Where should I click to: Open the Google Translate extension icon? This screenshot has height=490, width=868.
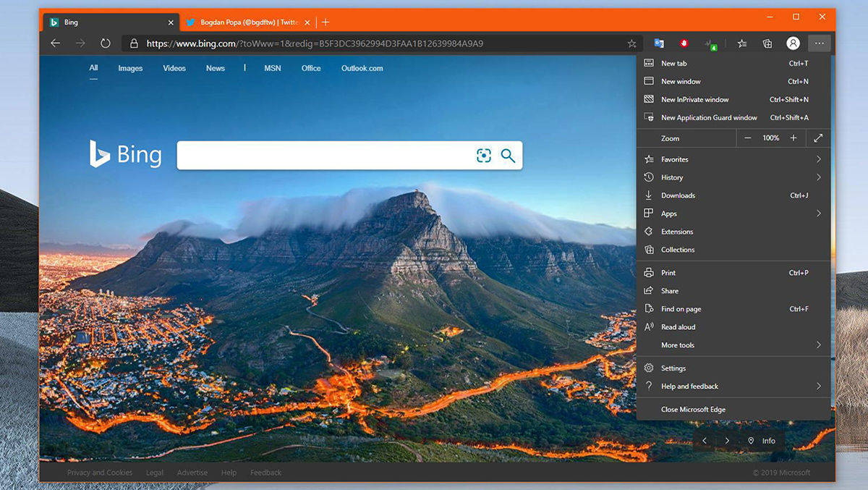point(659,43)
